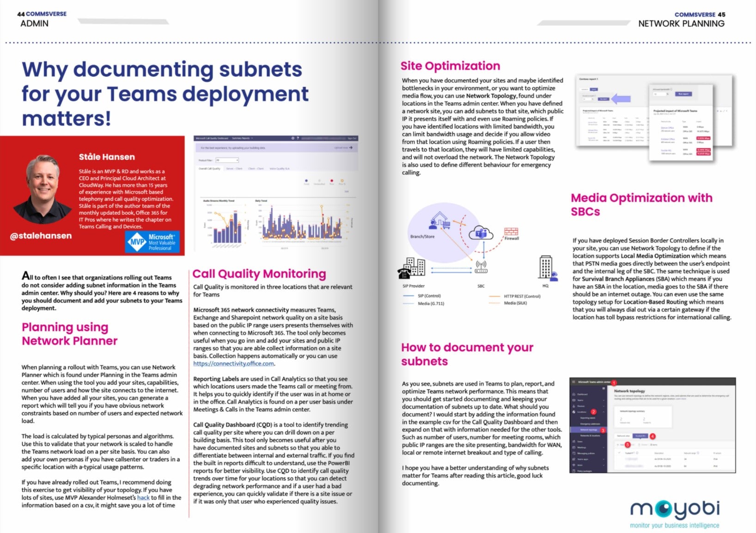Click the Media Optimization with SBCs heading
Screen dimensions: 756x533
[641, 204]
